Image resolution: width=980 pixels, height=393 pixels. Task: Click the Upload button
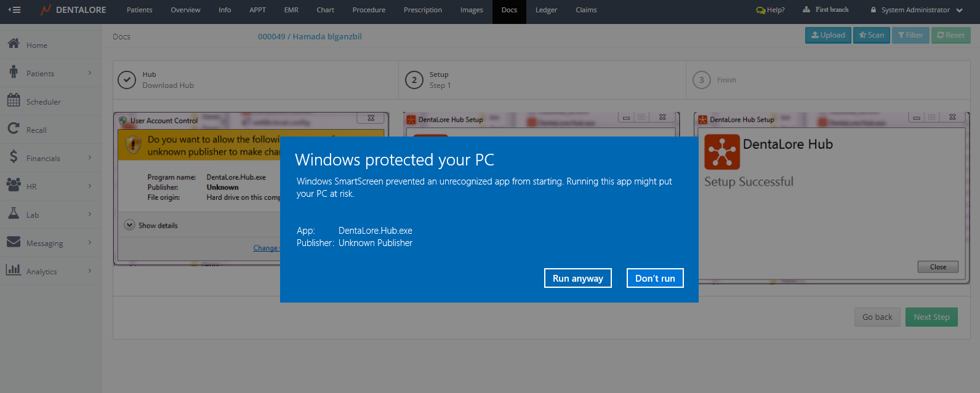[828, 35]
